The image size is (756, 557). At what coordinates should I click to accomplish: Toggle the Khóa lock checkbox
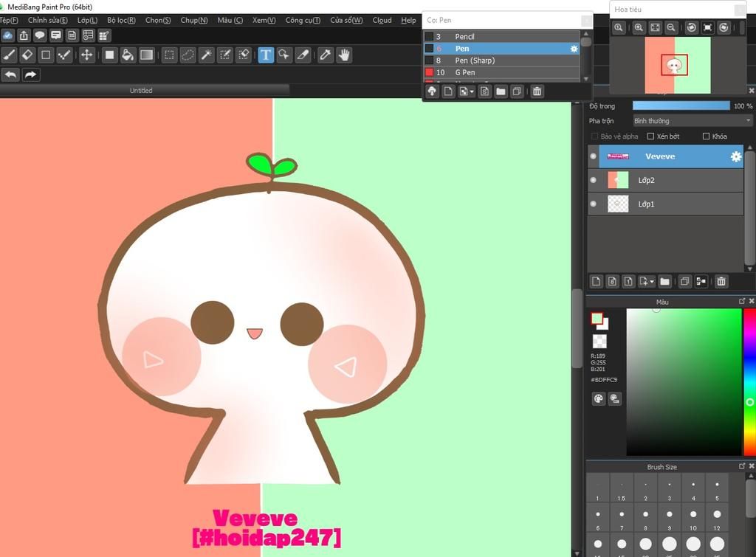706,136
